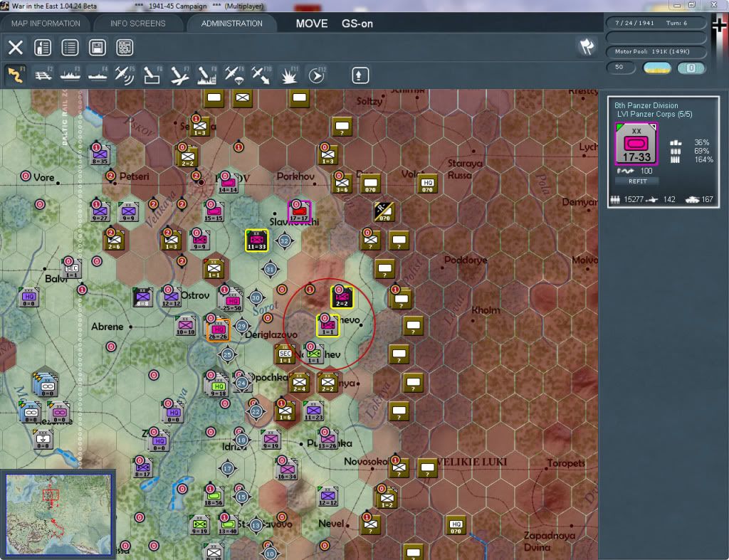Click the Staraya Russa city label
729x560 pixels.
[465, 169]
